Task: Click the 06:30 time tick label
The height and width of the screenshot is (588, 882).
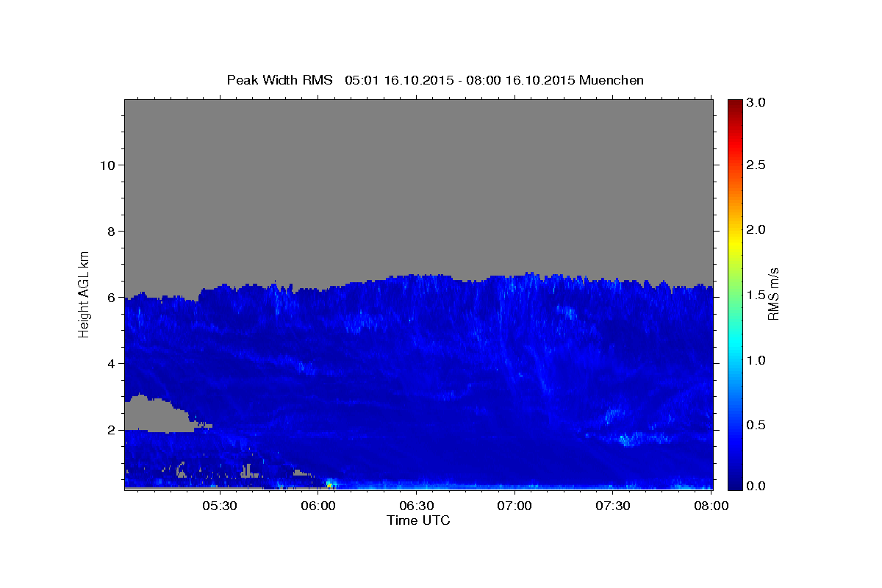Action: pos(416,506)
